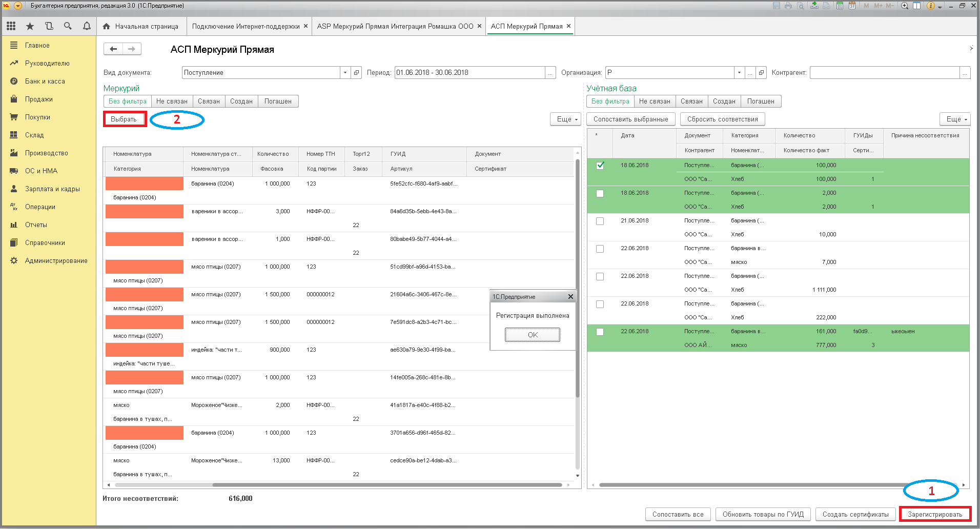Open the Еще menu above Учётная база table
The width and height of the screenshot is (980, 529).
click(x=955, y=119)
